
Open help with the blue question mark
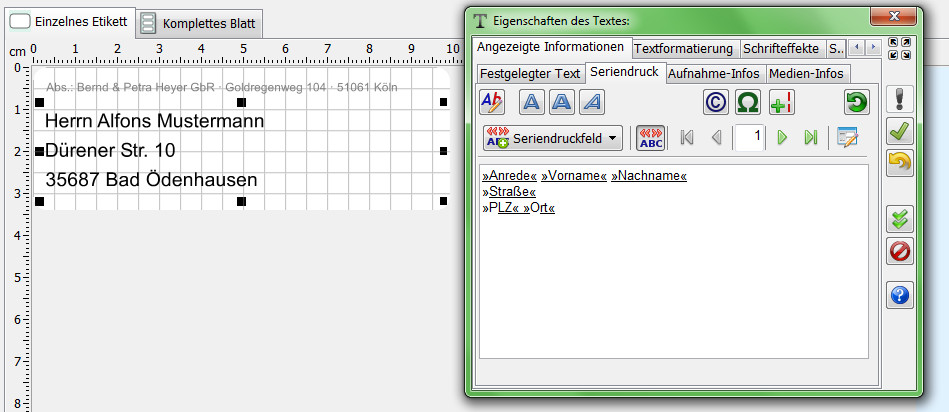[900, 295]
